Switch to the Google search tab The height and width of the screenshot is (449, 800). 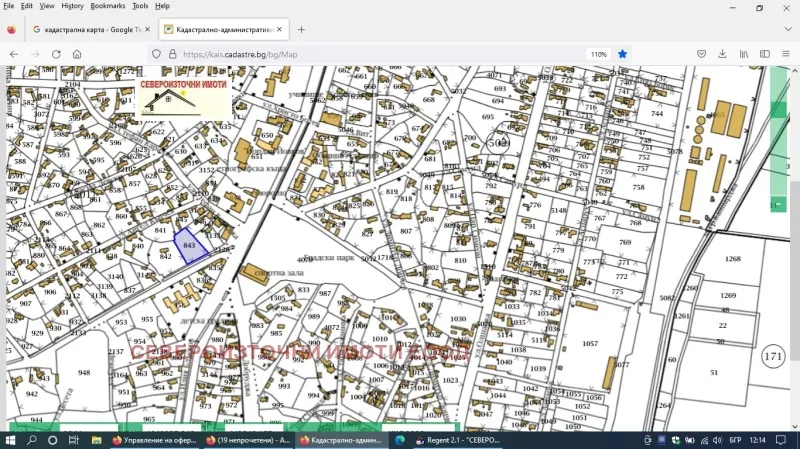coord(88,30)
